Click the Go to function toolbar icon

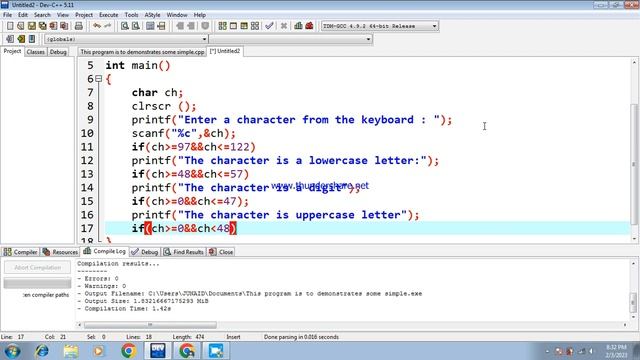[150, 26]
